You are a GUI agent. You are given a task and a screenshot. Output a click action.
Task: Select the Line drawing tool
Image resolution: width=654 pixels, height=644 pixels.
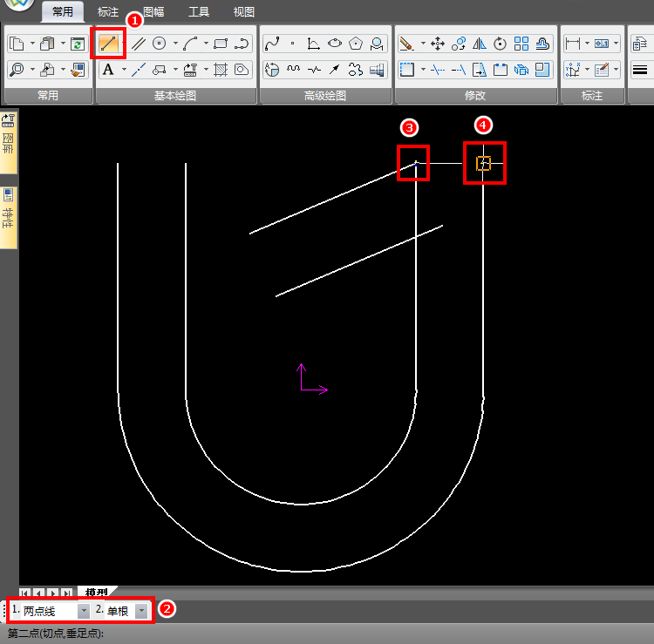[x=108, y=43]
